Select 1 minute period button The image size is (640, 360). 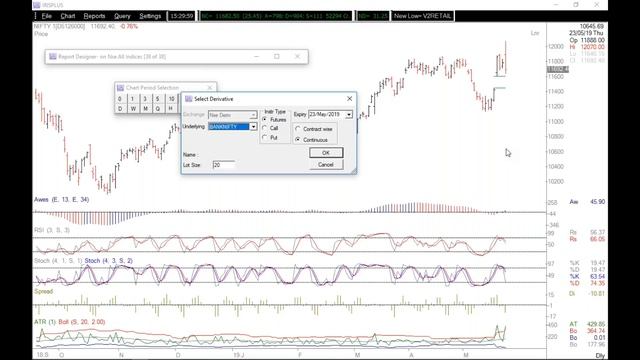[132, 99]
